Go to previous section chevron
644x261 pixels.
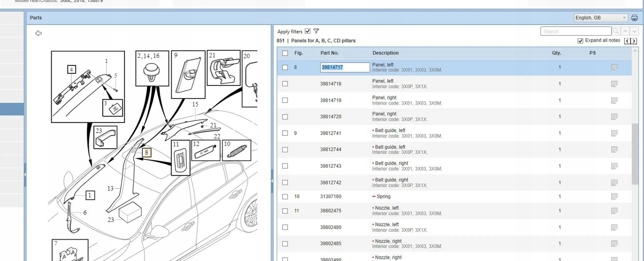pyautogui.click(x=627, y=41)
